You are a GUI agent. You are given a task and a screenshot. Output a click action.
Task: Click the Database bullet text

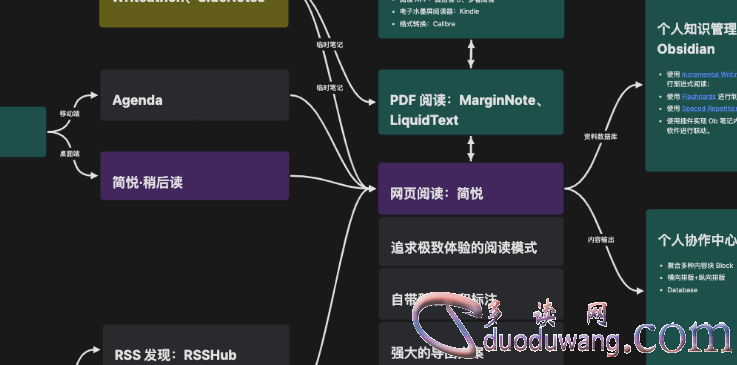(682, 290)
